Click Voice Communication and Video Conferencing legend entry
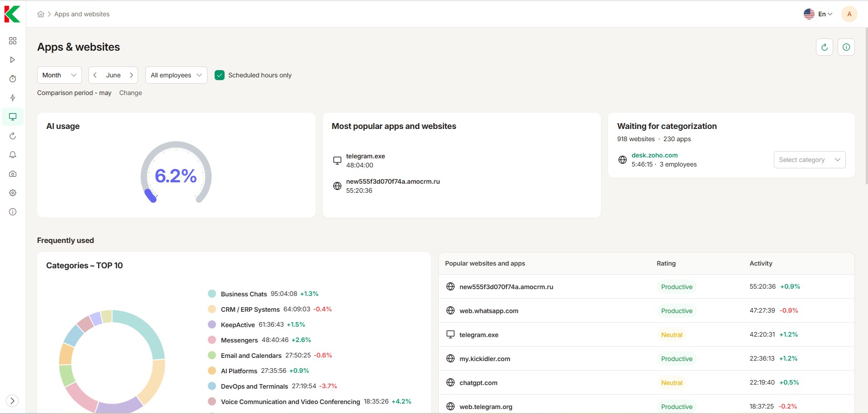Image resolution: width=868 pixels, height=414 pixels. click(x=309, y=401)
